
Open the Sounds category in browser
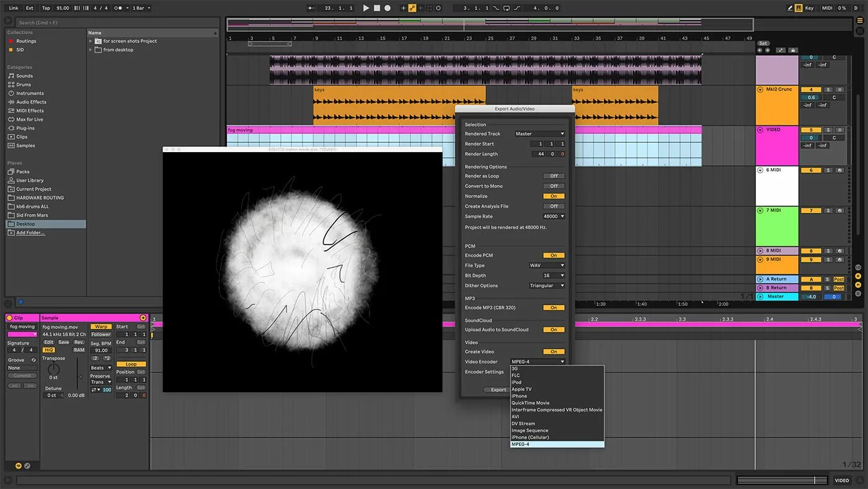(24, 76)
